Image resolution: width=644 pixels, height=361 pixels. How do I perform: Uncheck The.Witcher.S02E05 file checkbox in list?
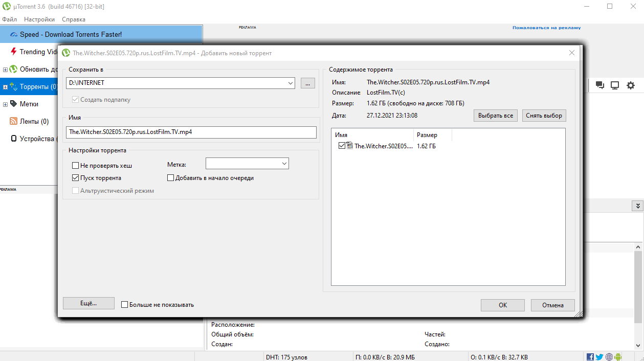(x=342, y=146)
